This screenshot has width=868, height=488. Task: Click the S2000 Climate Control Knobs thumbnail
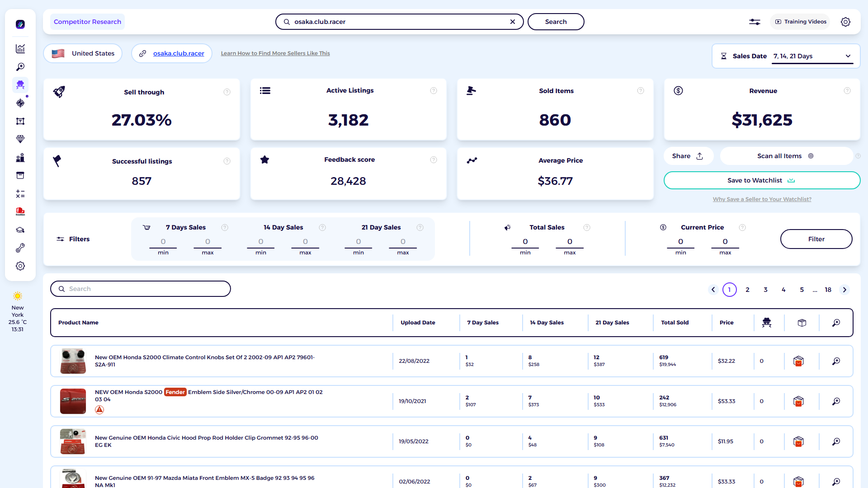click(73, 361)
